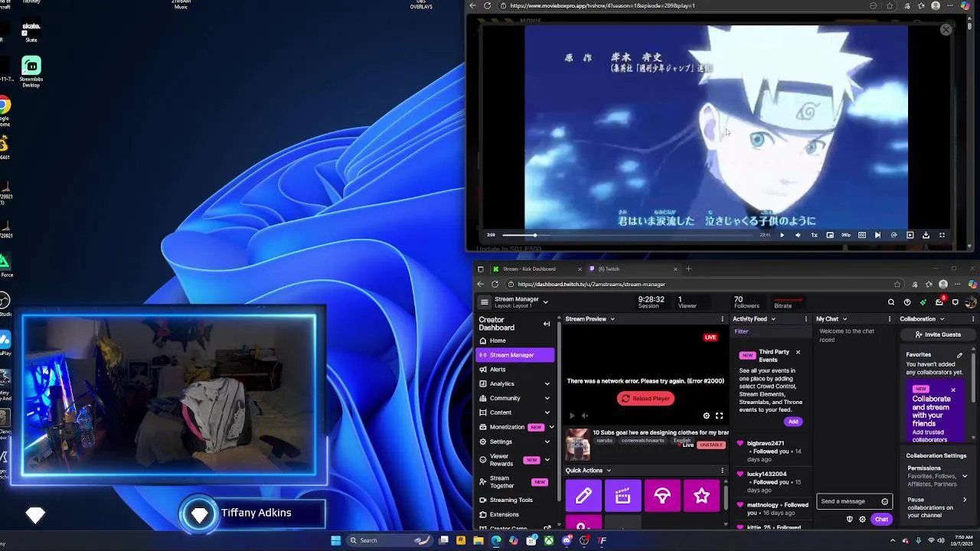Open Home in Creator Dashboard
This screenshot has width=980, height=551.
click(514, 341)
